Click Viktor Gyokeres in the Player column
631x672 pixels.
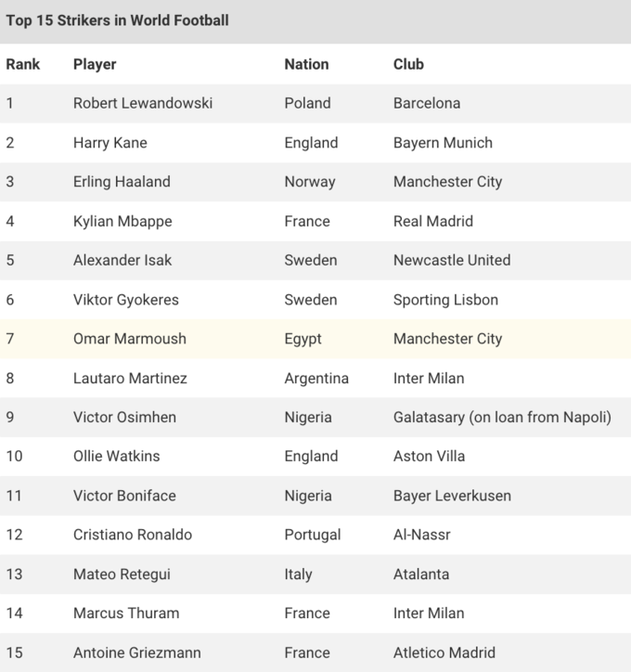point(126,300)
